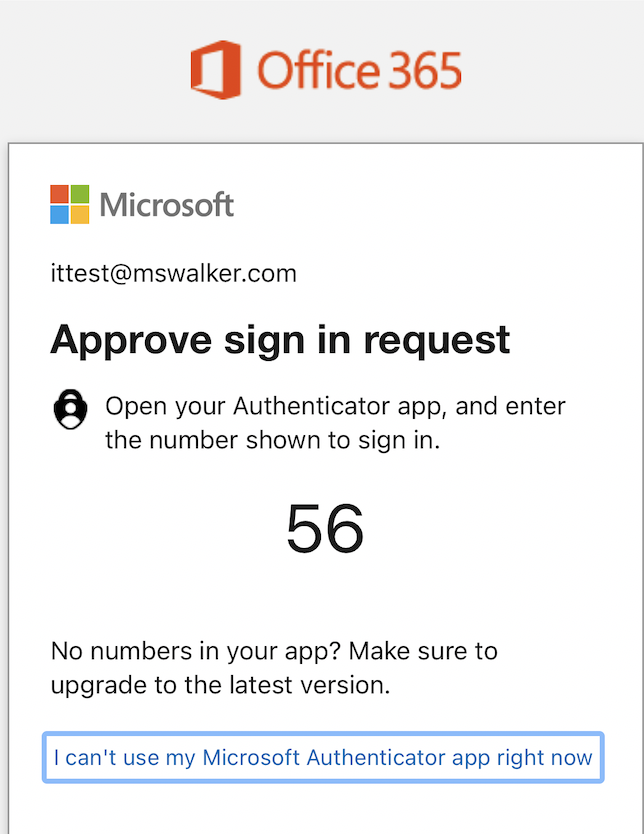Viewport: 644px width, 834px height.
Task: Click the sign-in number 56
Action: [x=325, y=529]
